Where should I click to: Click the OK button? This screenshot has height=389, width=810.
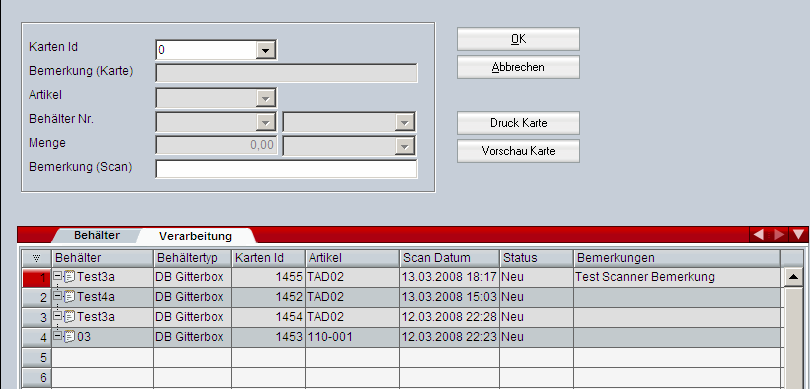[518, 39]
